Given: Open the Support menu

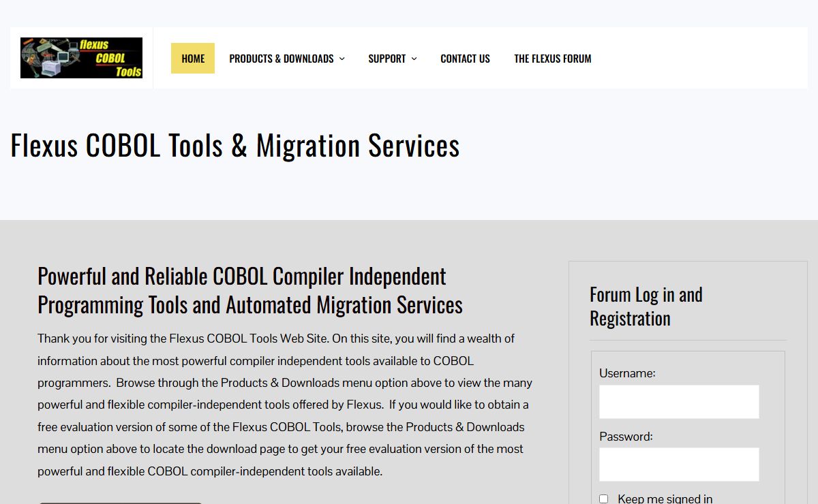Looking at the screenshot, I should tap(387, 59).
